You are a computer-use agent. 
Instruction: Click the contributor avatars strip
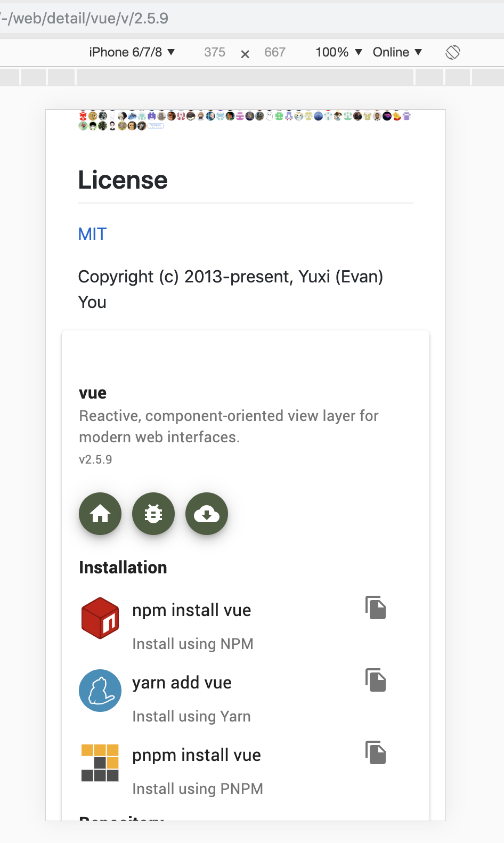[245, 120]
